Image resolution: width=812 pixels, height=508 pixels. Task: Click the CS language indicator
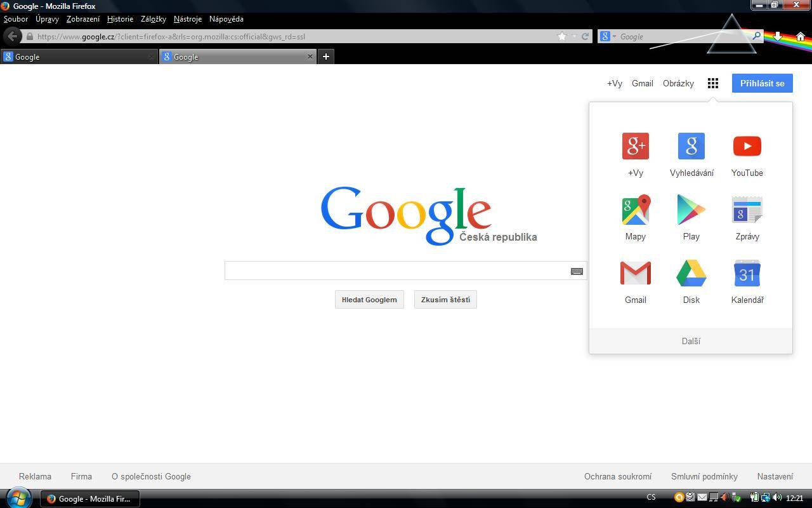(651, 497)
